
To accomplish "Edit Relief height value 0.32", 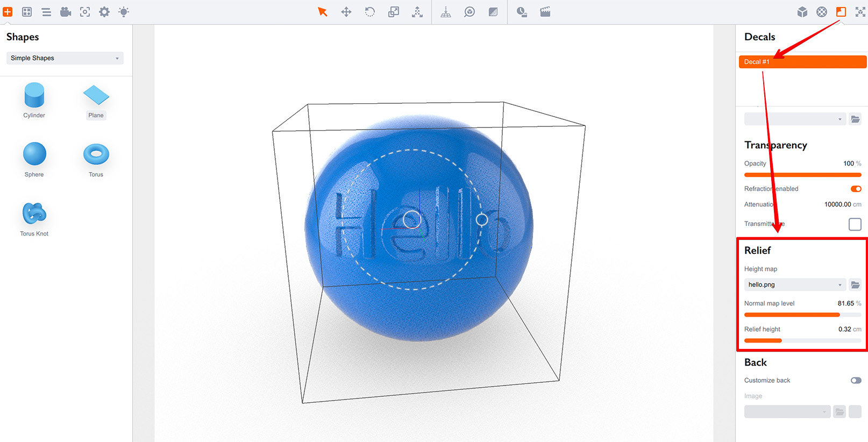I will click(844, 329).
